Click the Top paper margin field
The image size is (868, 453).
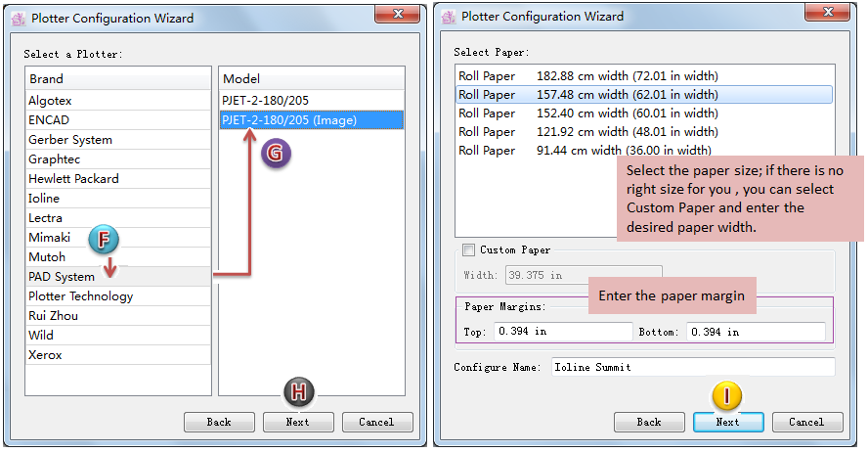562,332
